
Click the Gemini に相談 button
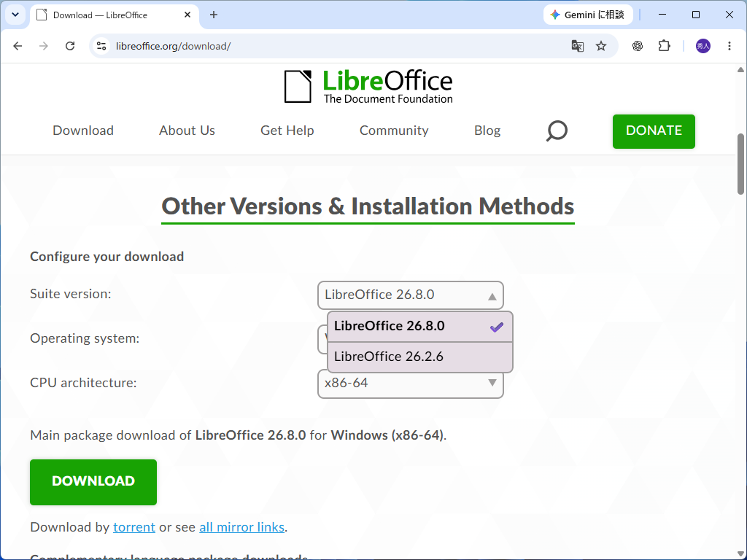[x=588, y=15]
